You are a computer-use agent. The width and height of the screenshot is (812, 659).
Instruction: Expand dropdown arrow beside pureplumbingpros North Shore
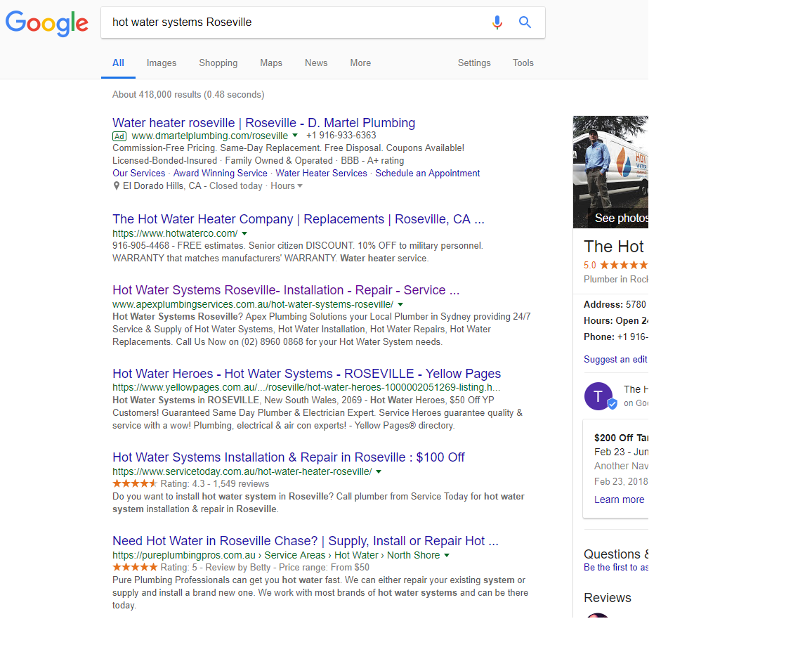pyautogui.click(x=447, y=556)
